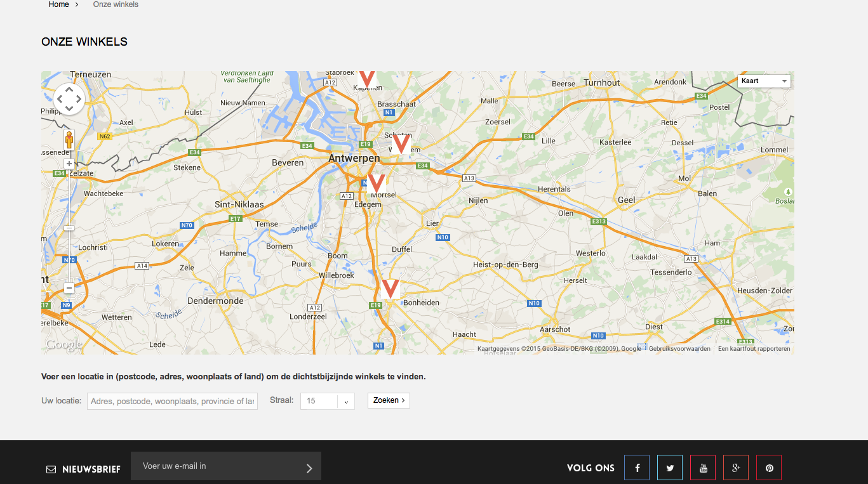Open the Google logo on the map
The width and height of the screenshot is (868, 484).
point(63,345)
